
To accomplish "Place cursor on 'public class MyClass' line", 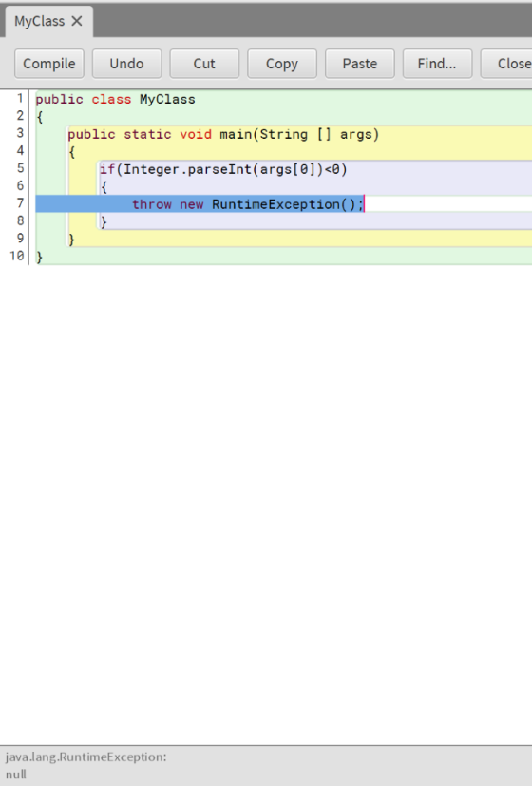I will click(115, 99).
